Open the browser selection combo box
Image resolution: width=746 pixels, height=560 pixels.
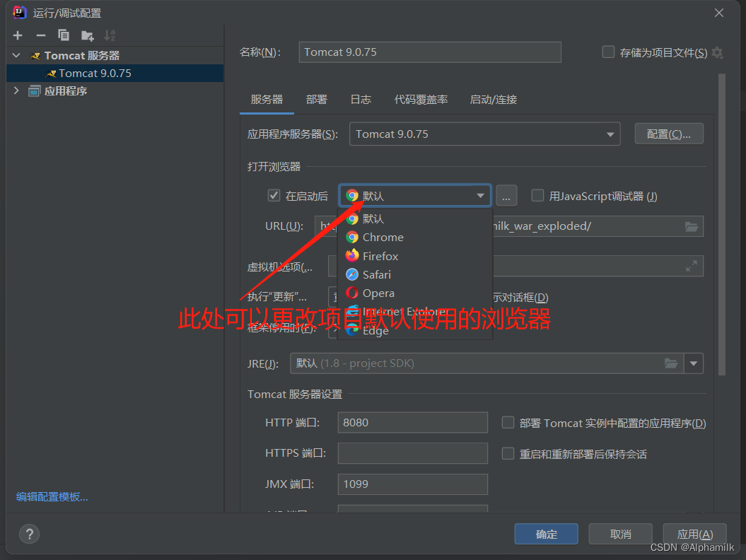415,196
